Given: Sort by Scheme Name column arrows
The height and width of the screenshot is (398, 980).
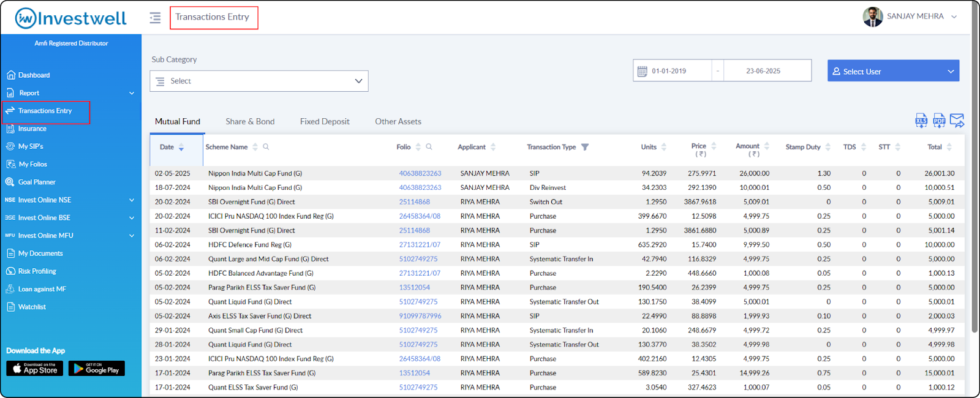Looking at the screenshot, I should [255, 147].
